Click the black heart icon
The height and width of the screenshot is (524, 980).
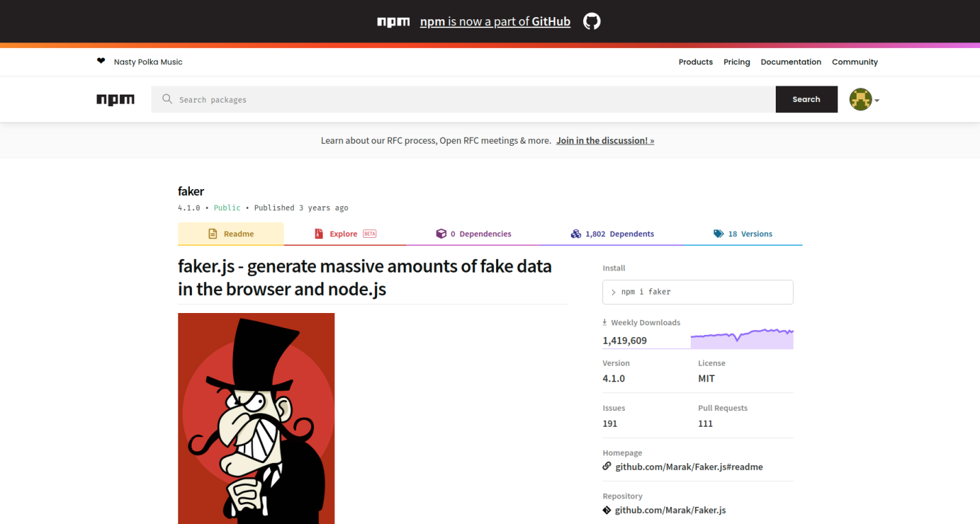click(x=101, y=61)
